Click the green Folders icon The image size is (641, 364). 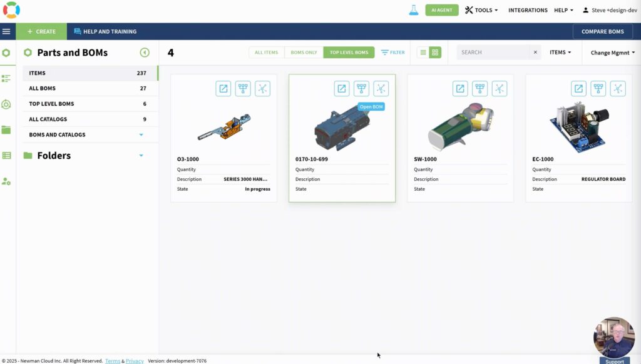pos(28,156)
